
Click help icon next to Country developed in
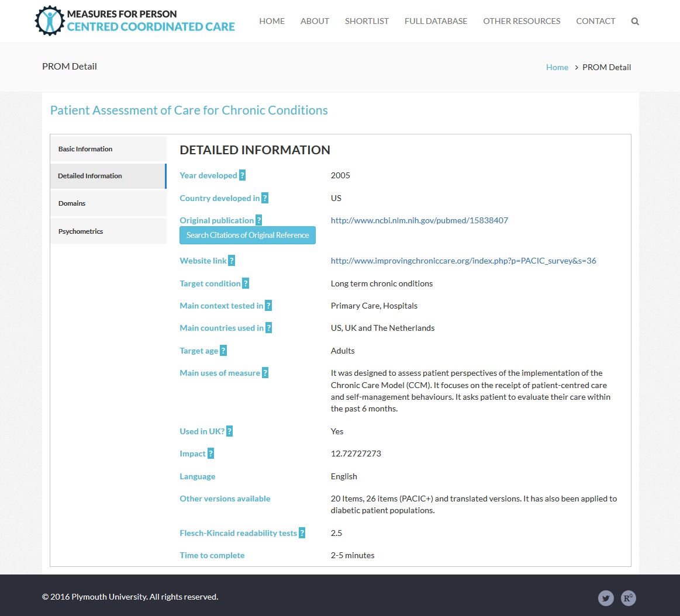click(265, 198)
